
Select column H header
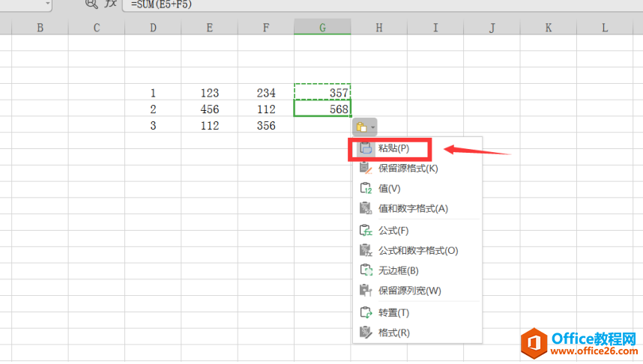[x=379, y=28]
